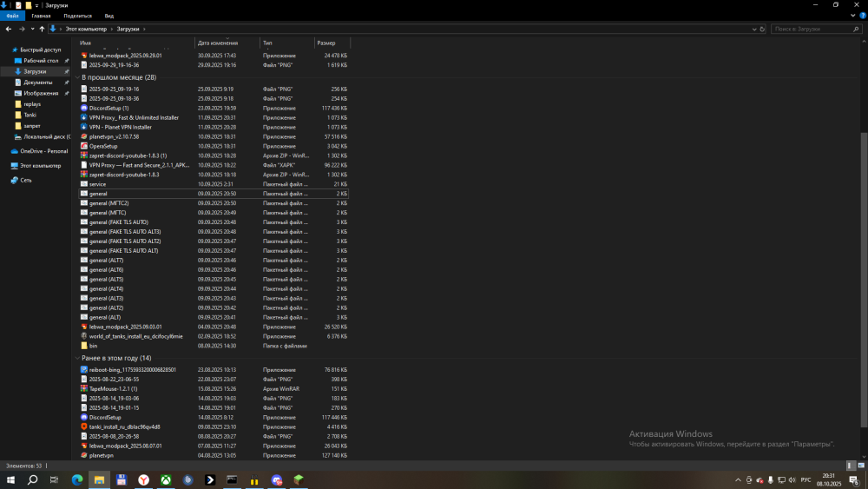Collapse the 'В прошлом месяце (28)' group
Screen dimensions: 868x489
(77, 77)
